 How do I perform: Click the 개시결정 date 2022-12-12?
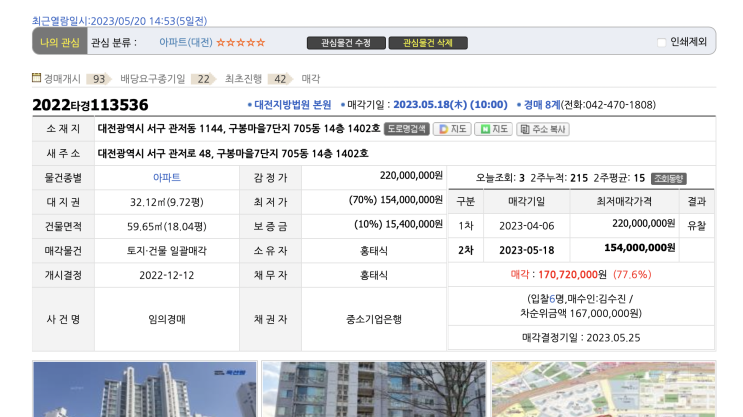coord(166,275)
